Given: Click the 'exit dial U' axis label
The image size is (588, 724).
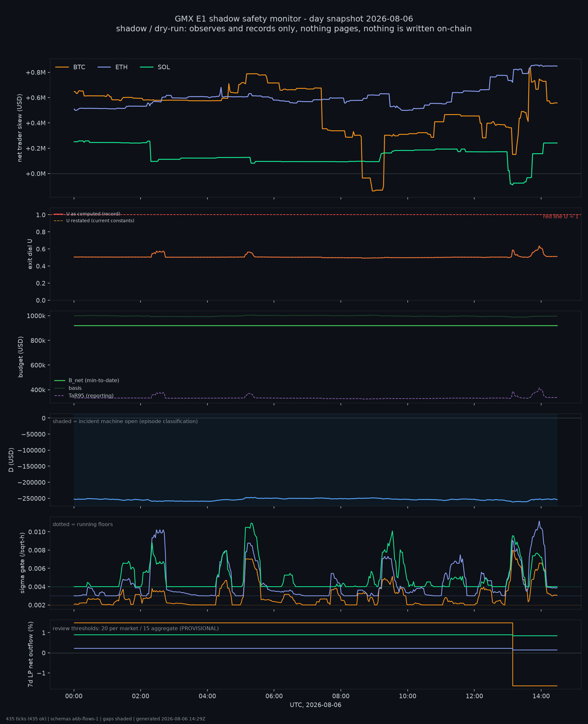Looking at the screenshot, I should coord(30,254).
